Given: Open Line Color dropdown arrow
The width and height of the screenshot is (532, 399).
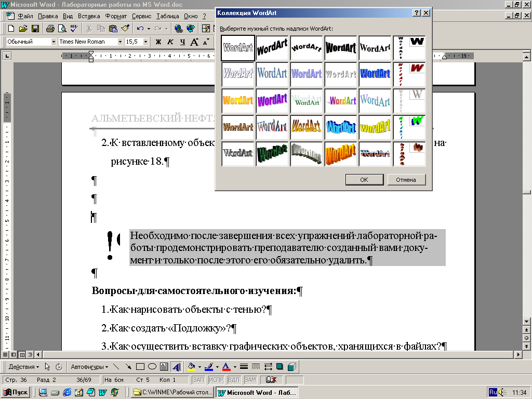Looking at the screenshot, I should click(x=217, y=367).
